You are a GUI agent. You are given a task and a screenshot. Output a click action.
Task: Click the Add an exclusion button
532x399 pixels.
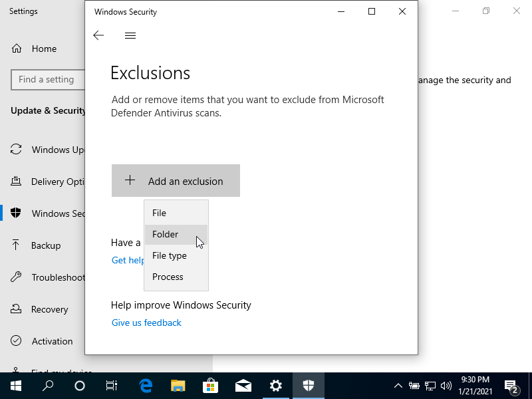(176, 180)
